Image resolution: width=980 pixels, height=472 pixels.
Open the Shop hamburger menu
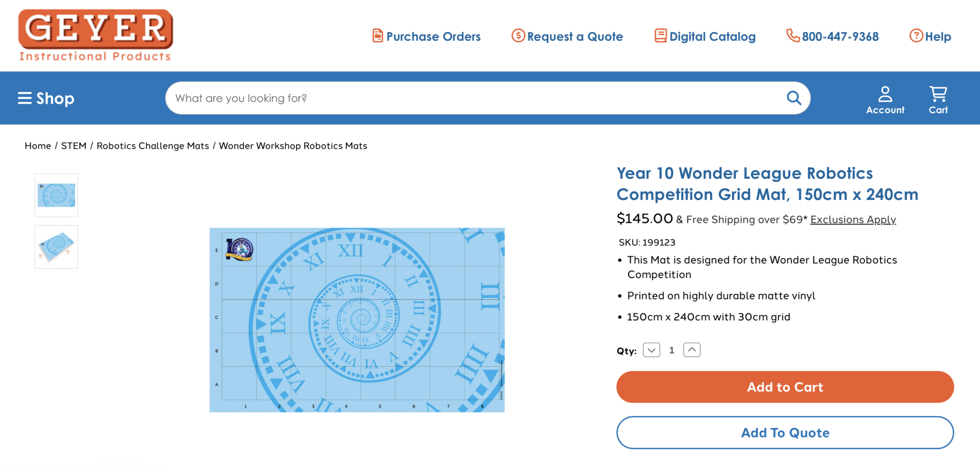[24, 98]
